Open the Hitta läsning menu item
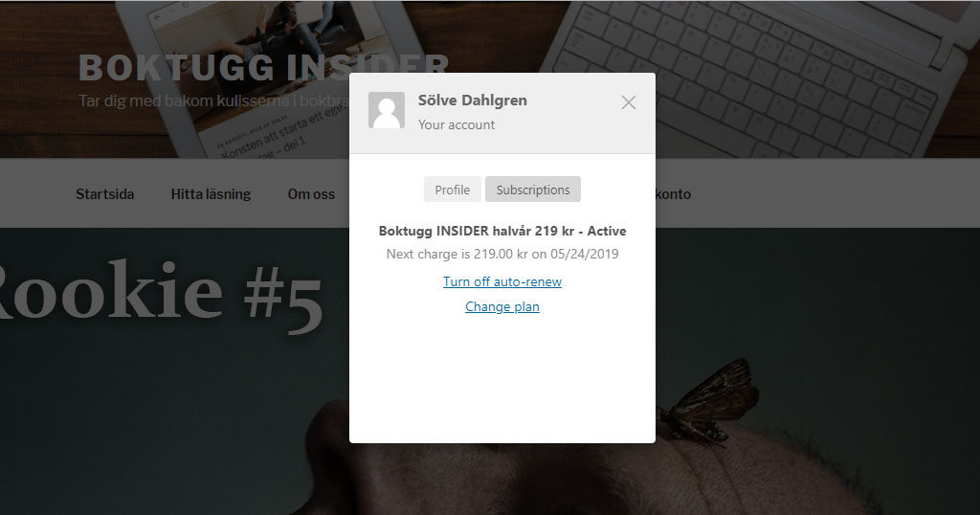Image resolution: width=980 pixels, height=515 pixels. click(x=211, y=194)
